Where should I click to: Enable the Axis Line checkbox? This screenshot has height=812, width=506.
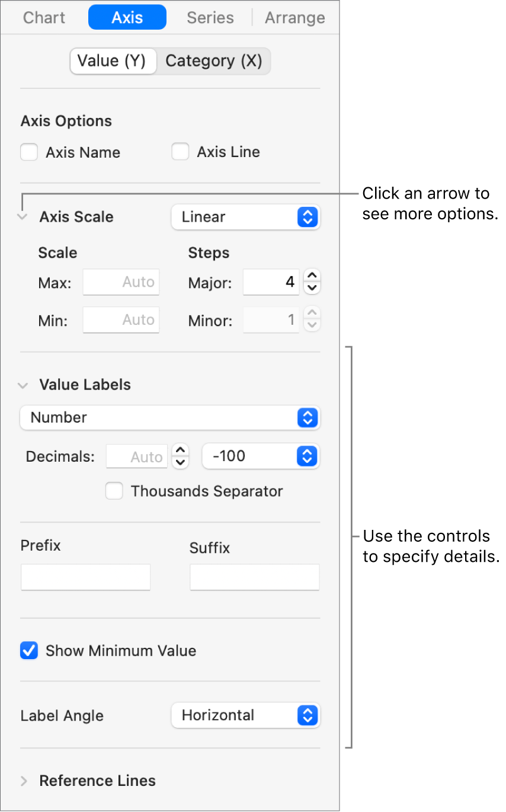pyautogui.click(x=180, y=152)
